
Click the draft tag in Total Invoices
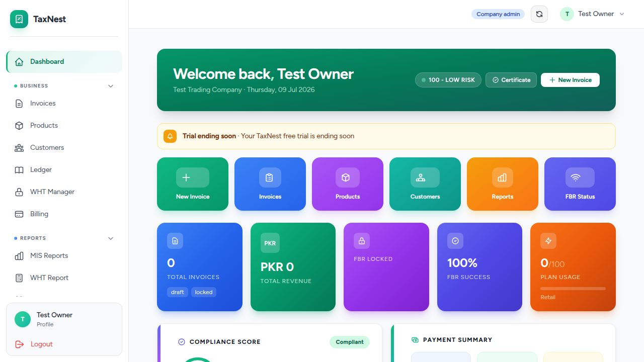click(x=178, y=292)
